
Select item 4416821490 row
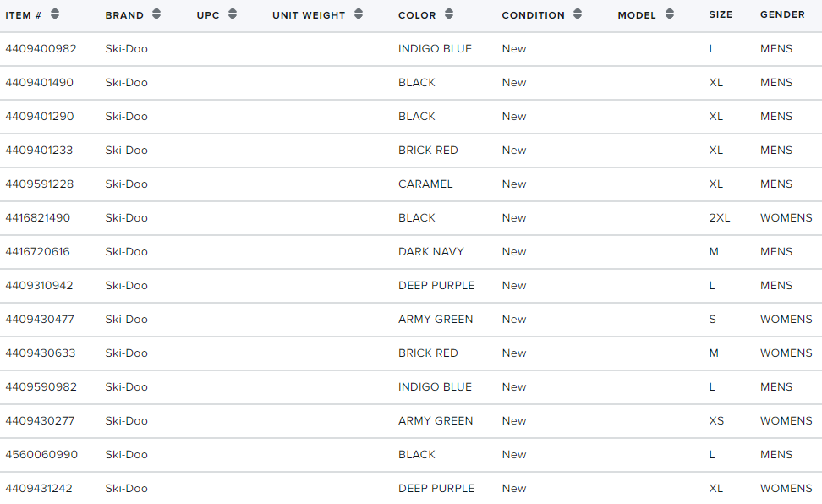pyautogui.click(x=411, y=218)
